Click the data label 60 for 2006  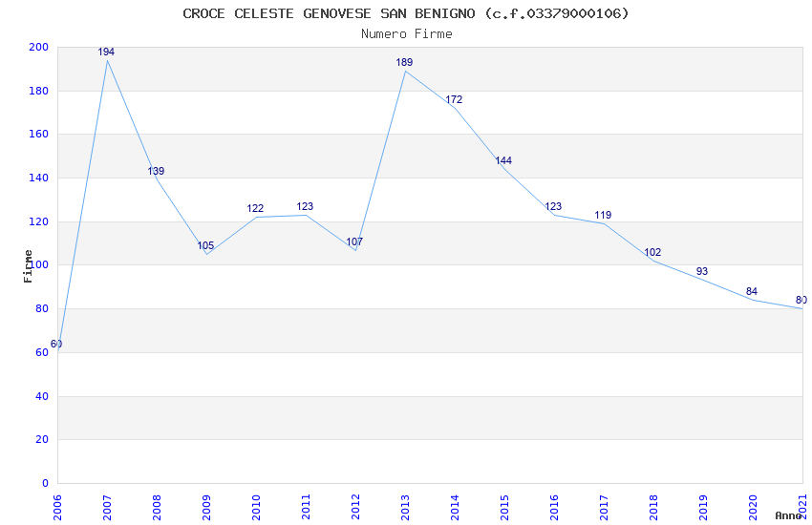coord(56,344)
